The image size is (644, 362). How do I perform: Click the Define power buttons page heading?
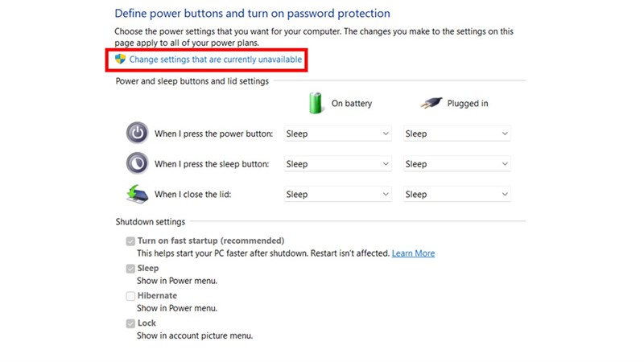(252, 14)
